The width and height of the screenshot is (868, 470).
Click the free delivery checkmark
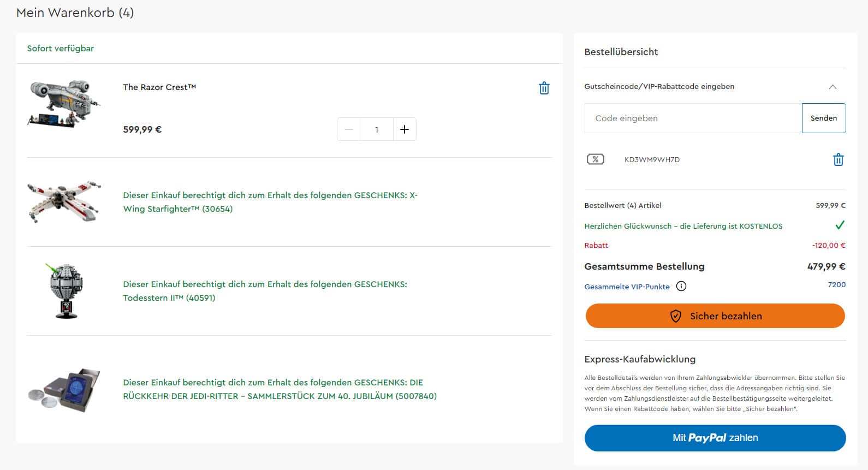[x=840, y=225]
